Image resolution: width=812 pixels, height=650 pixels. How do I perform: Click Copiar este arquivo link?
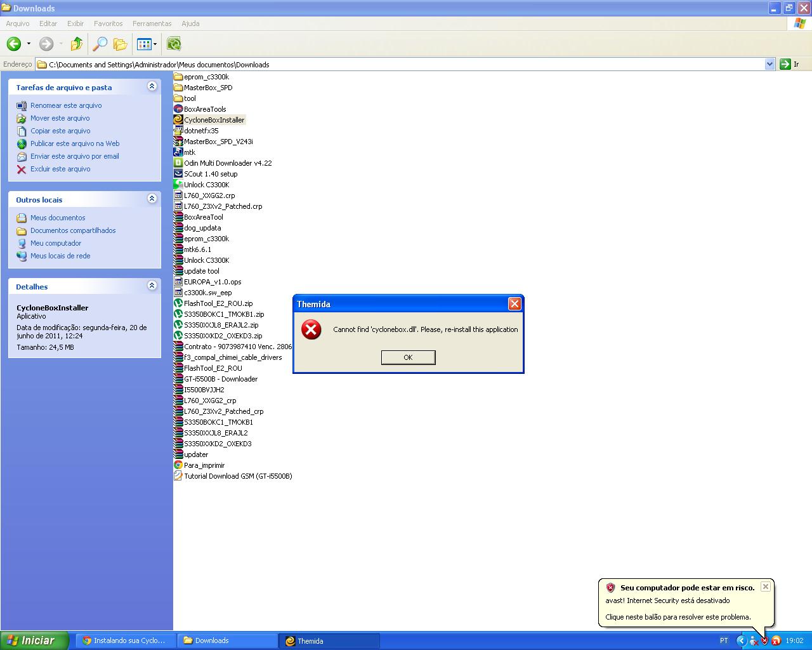coord(60,131)
